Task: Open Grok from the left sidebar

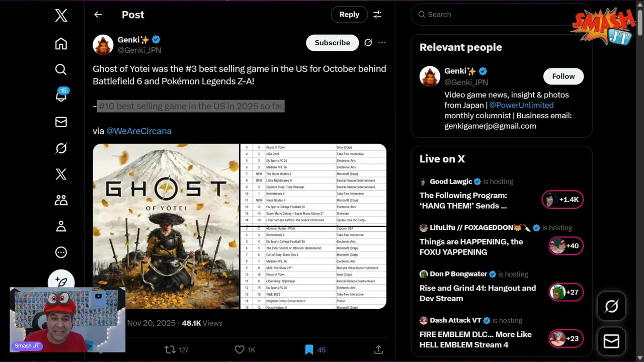Action: point(61,148)
